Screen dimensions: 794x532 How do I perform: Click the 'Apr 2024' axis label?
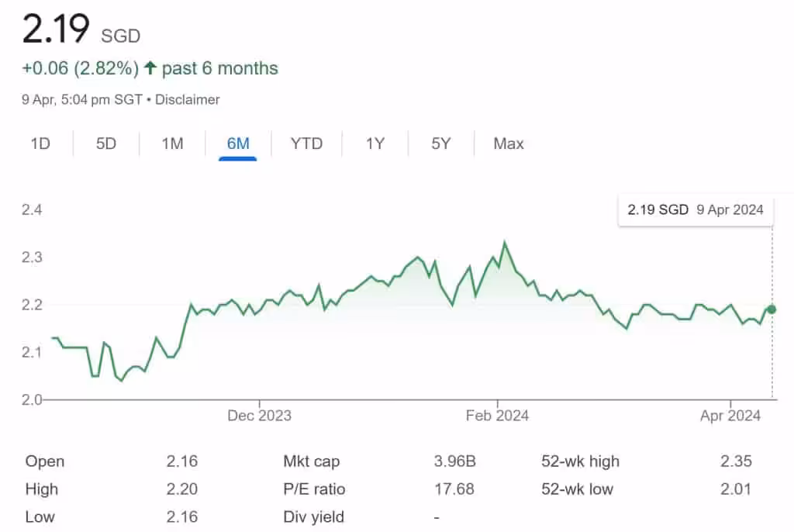pyautogui.click(x=730, y=416)
